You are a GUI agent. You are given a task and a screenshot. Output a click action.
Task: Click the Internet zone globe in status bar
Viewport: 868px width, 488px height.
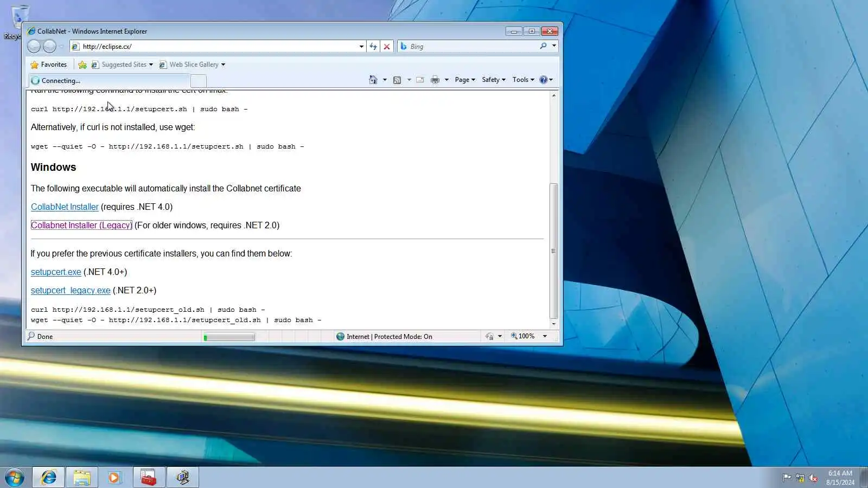point(340,337)
